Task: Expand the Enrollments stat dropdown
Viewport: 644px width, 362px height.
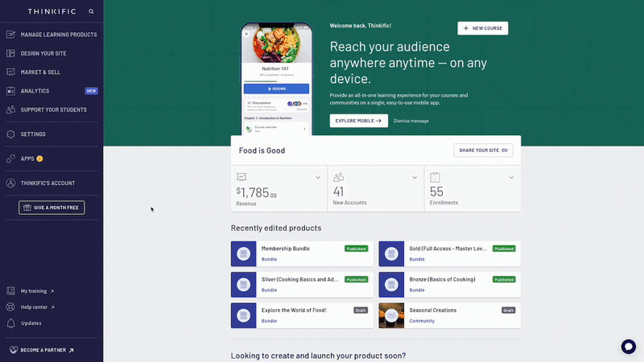Action: pyautogui.click(x=511, y=178)
